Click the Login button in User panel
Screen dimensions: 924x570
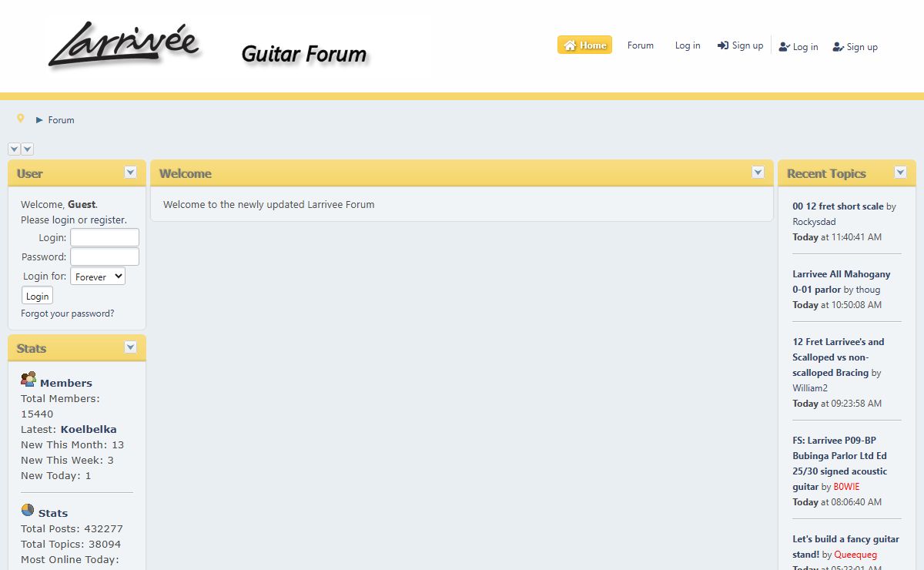pyautogui.click(x=37, y=296)
